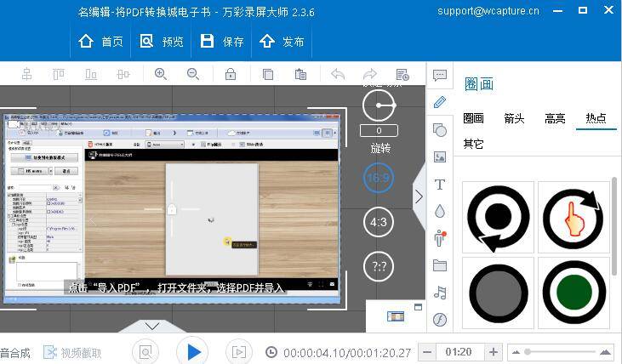The height and width of the screenshot is (364, 622).
Task: Click 保存 save button
Action: point(222,41)
